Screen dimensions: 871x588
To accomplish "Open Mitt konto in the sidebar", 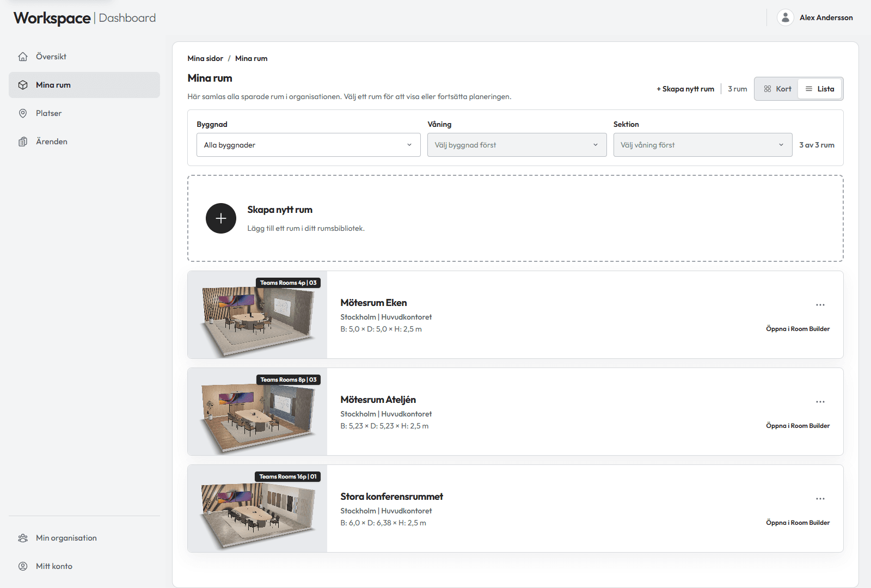I will (84, 566).
